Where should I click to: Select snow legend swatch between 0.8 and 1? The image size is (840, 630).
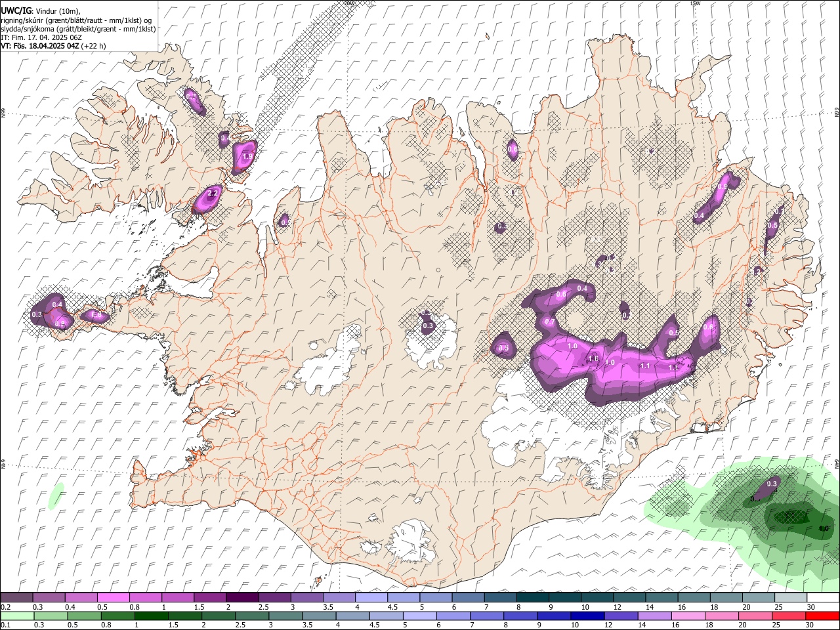pyautogui.click(x=145, y=598)
